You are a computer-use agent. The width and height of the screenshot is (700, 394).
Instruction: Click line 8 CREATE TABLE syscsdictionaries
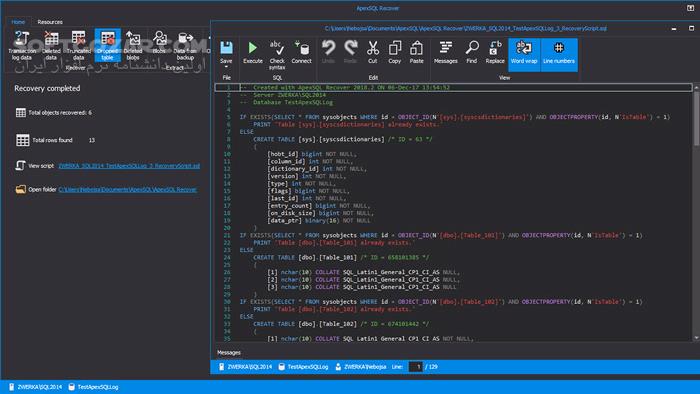(343, 139)
